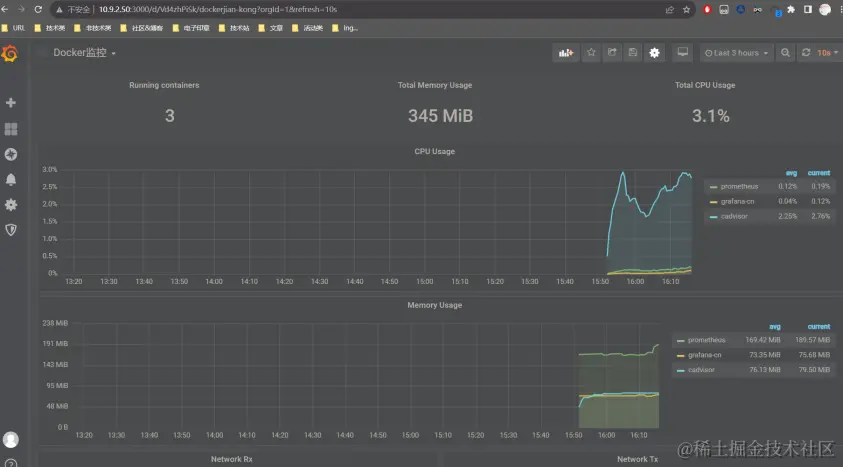This screenshot has height=467, width=843.
Task: Toggle browser side panel icon
Action: click(808, 10)
